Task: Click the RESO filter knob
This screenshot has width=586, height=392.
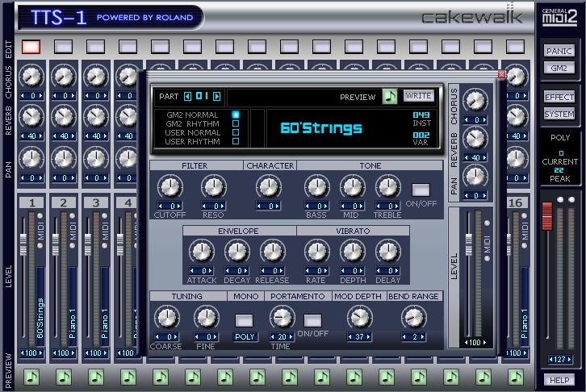Action: point(214,186)
